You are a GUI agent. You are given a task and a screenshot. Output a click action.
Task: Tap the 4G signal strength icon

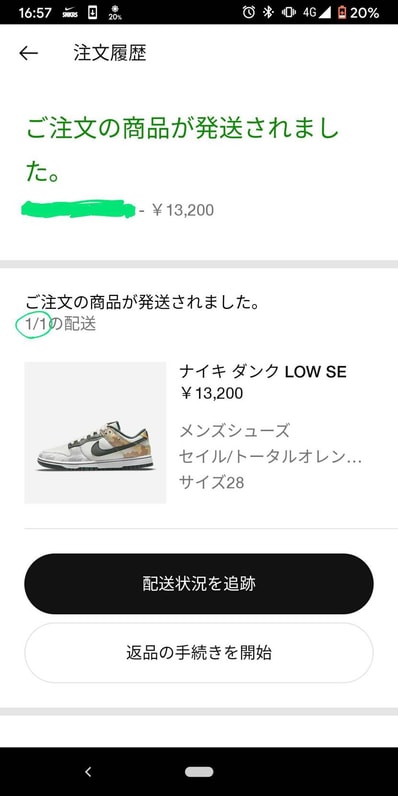click(316, 13)
